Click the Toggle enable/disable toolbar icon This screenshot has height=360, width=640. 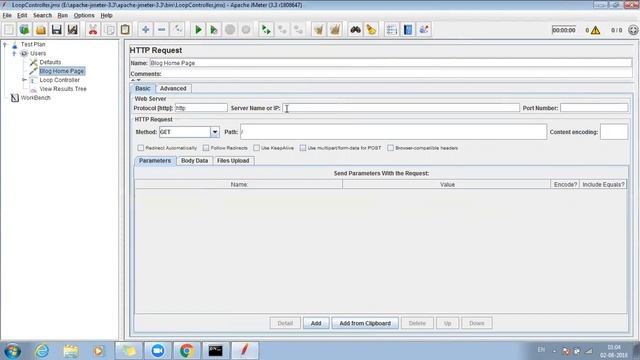[x=178, y=29]
